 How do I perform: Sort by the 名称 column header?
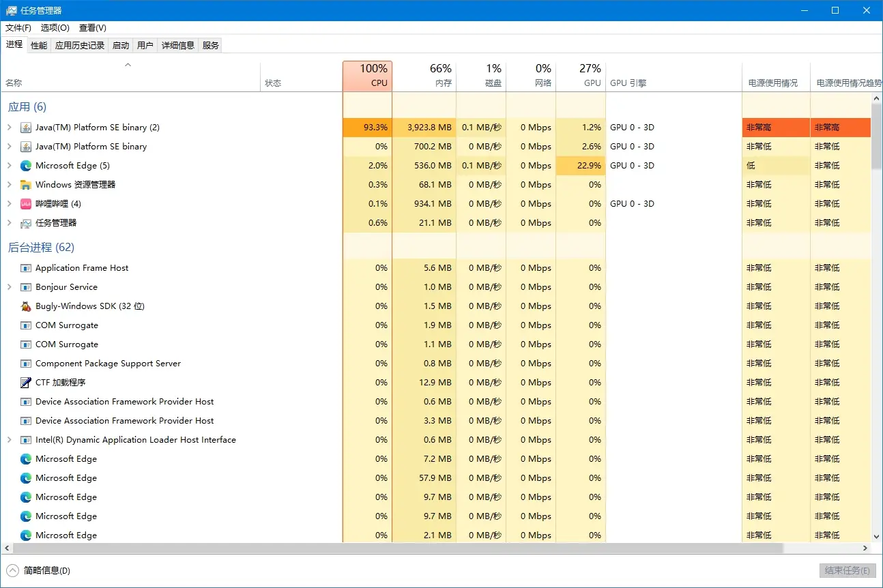pyautogui.click(x=130, y=76)
